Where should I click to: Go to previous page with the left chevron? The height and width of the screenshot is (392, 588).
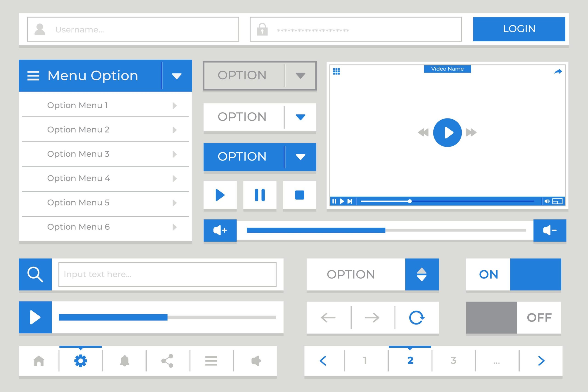coord(323,361)
